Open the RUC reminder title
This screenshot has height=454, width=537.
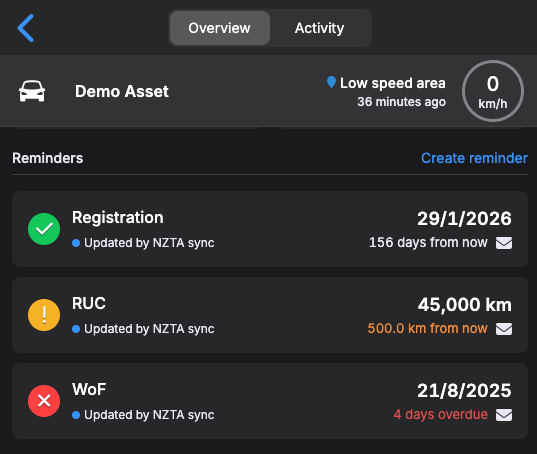pos(89,303)
